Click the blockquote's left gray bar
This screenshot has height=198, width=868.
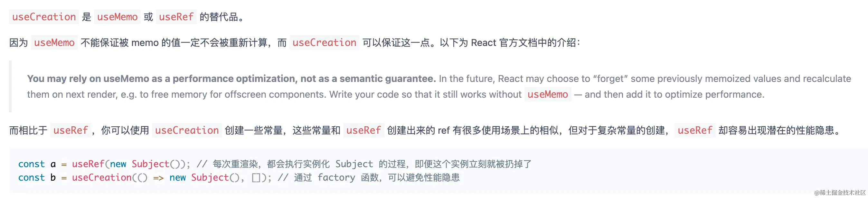click(x=10, y=86)
